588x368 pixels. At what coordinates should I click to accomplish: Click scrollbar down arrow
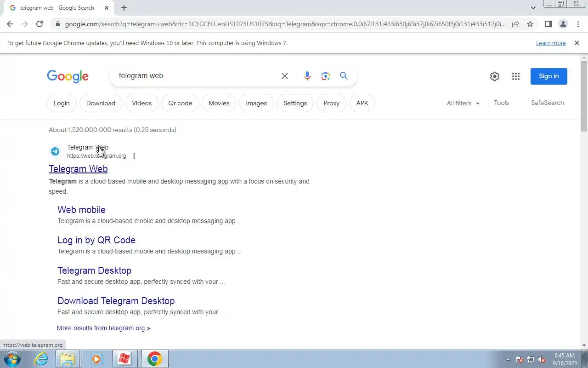tap(584, 345)
